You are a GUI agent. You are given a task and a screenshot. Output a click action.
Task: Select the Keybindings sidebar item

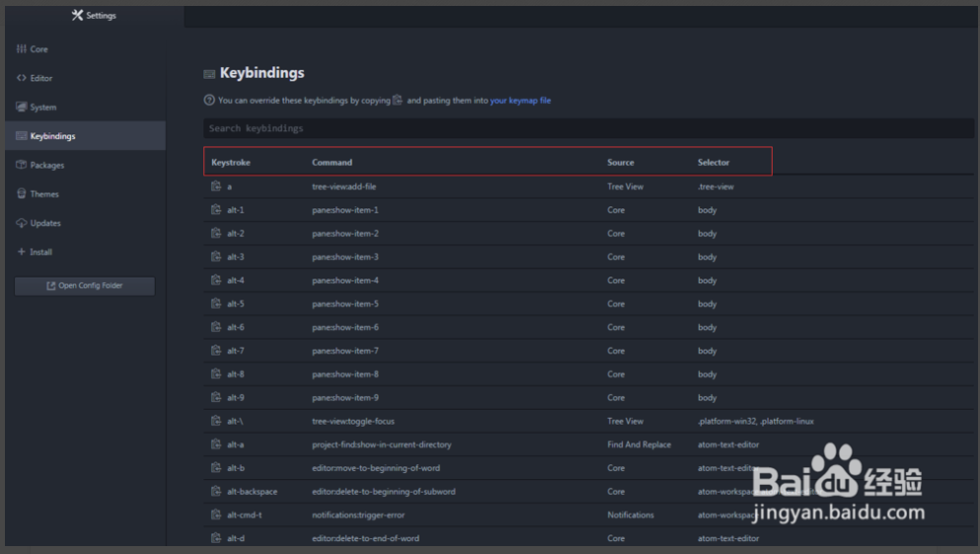(x=85, y=135)
